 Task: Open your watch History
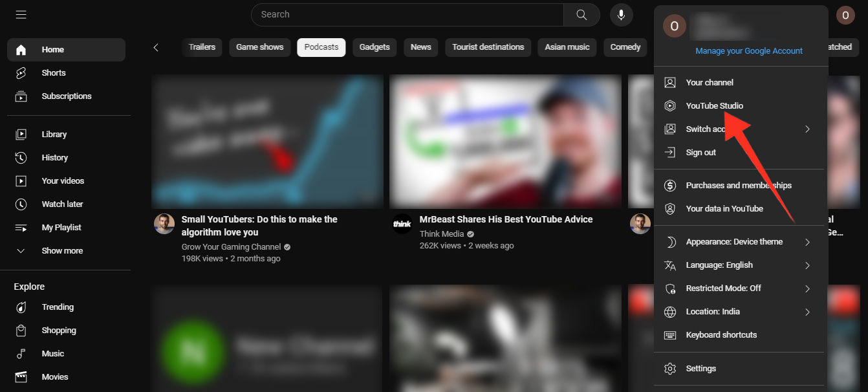(x=54, y=157)
